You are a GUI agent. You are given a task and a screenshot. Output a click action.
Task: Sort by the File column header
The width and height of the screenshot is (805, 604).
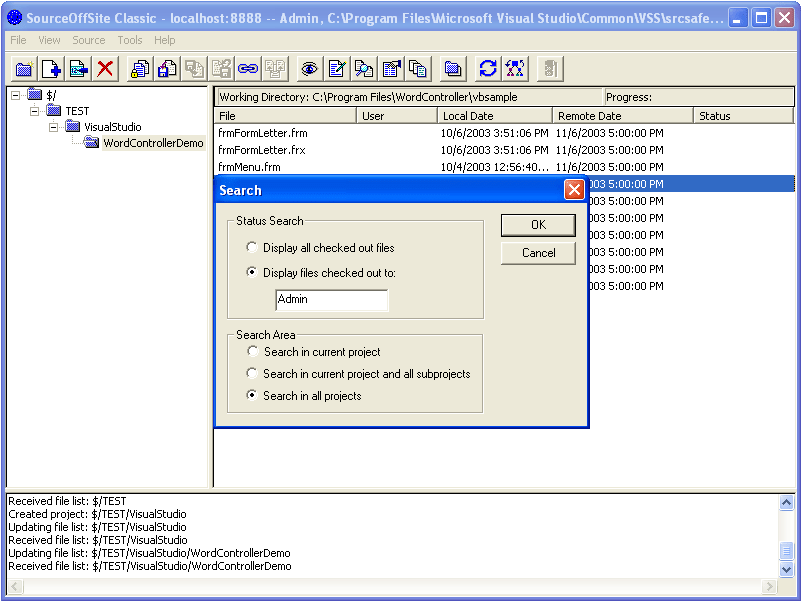tap(285, 116)
